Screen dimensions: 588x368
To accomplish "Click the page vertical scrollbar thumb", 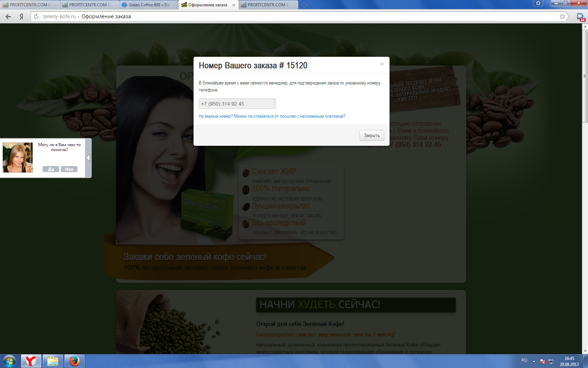I will [585, 76].
